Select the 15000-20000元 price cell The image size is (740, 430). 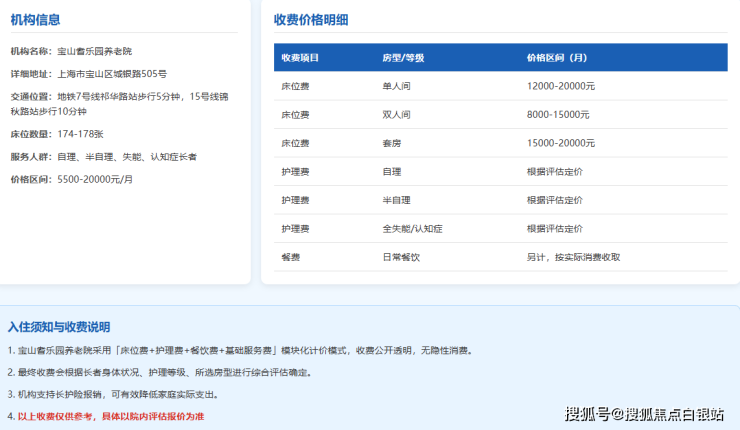(561, 143)
